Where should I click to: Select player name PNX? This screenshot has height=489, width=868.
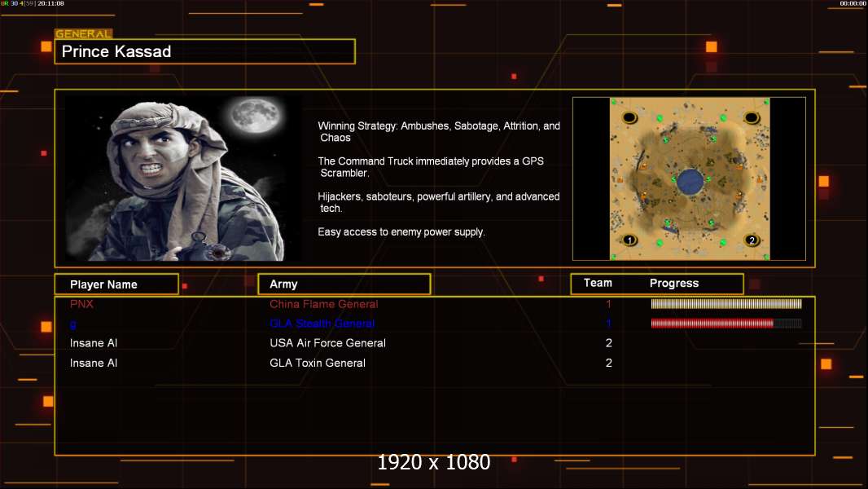[81, 304]
